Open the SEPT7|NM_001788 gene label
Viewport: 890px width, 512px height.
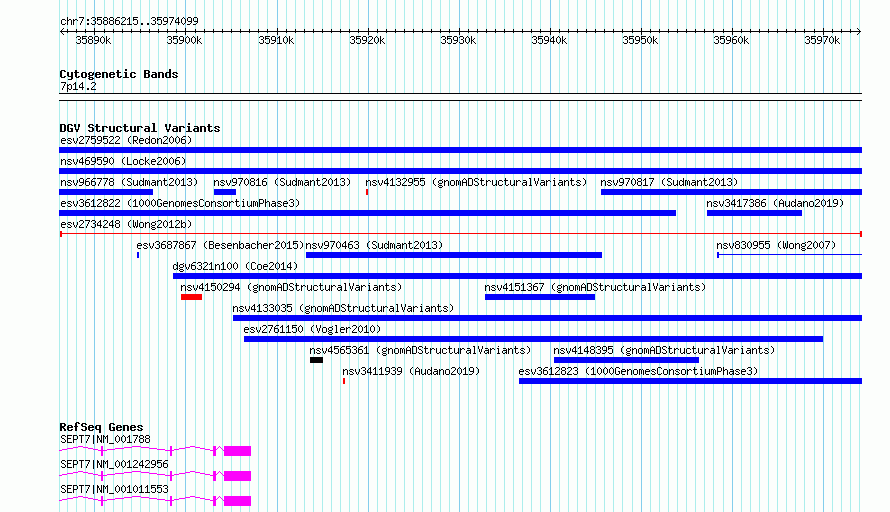[106, 439]
